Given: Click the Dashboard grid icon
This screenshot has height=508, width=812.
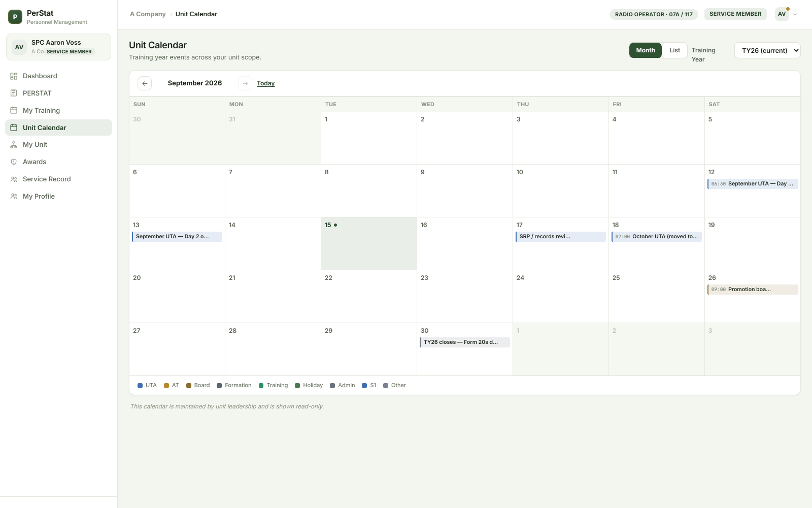Looking at the screenshot, I should pyautogui.click(x=14, y=76).
